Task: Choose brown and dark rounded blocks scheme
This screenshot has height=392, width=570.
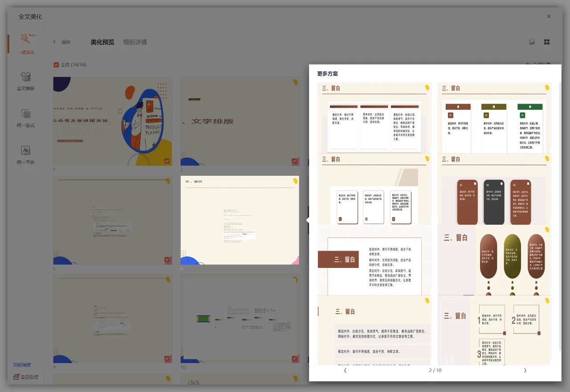Action: coord(494,189)
